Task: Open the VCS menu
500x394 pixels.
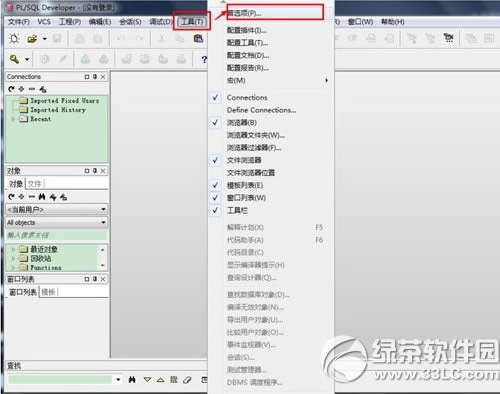Action: [44, 22]
